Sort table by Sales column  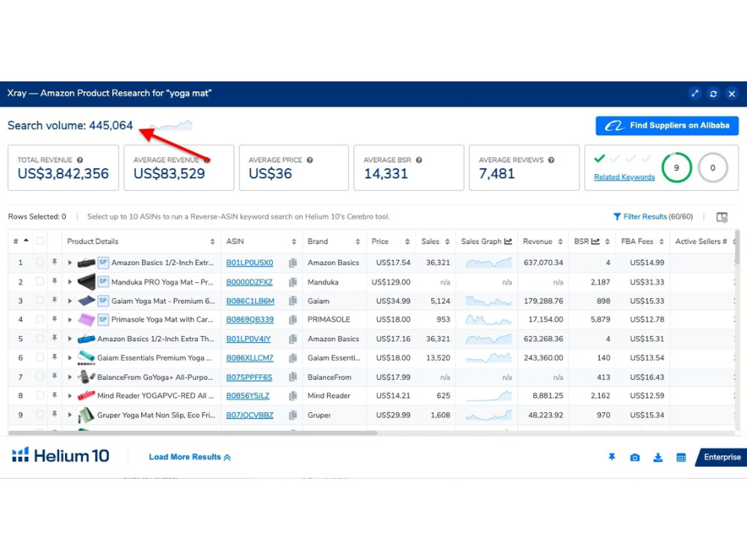coord(447,242)
